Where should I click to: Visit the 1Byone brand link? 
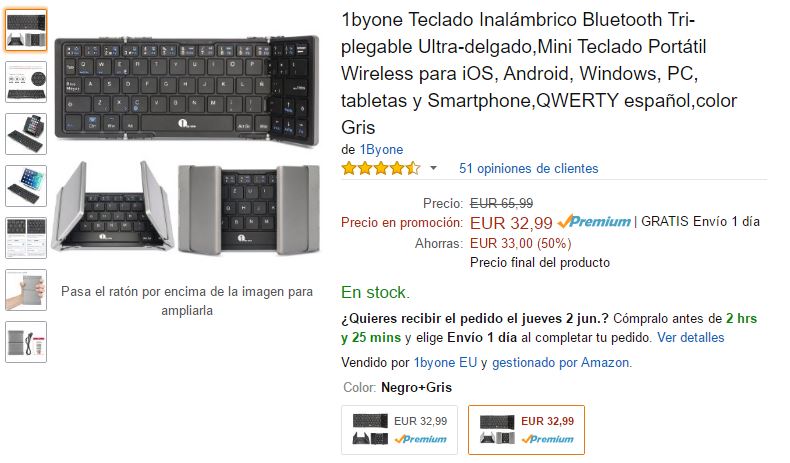click(381, 149)
